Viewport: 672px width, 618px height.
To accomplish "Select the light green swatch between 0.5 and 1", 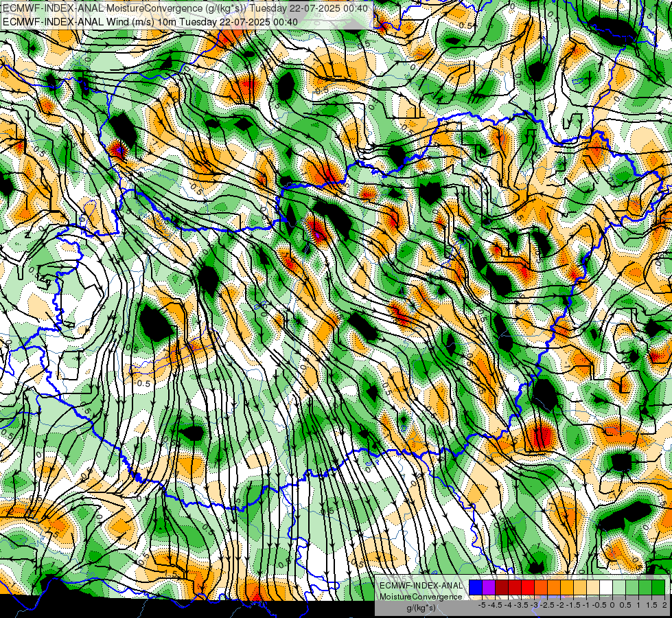I will pos(633,588).
